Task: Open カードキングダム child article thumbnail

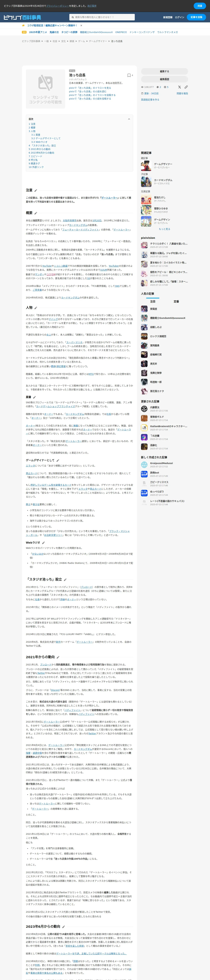Action: coord(146,181)
